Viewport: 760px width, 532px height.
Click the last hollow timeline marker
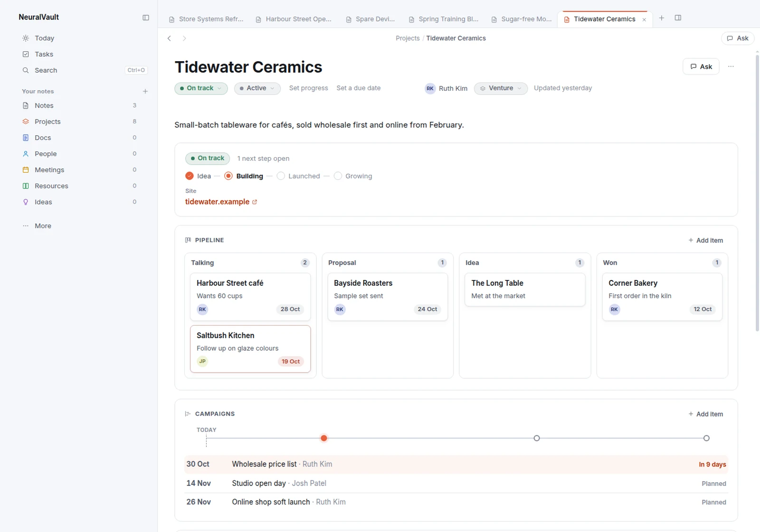pos(706,438)
